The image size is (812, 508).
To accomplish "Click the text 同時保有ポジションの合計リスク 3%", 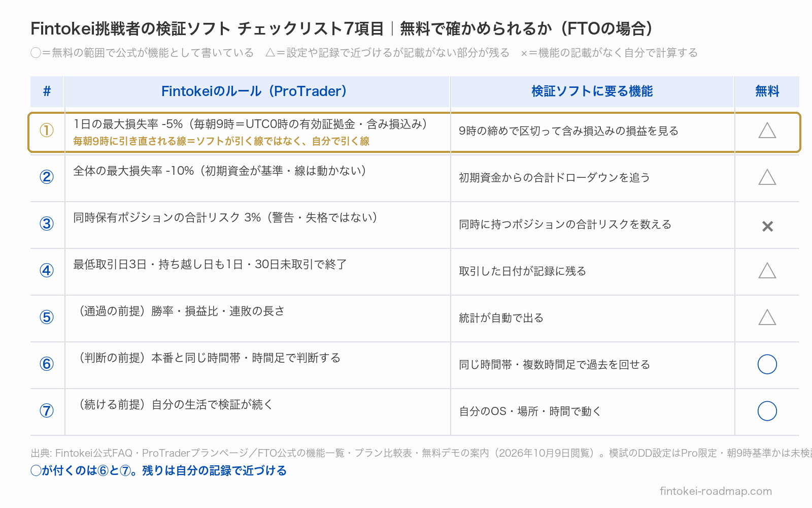I will tap(167, 217).
